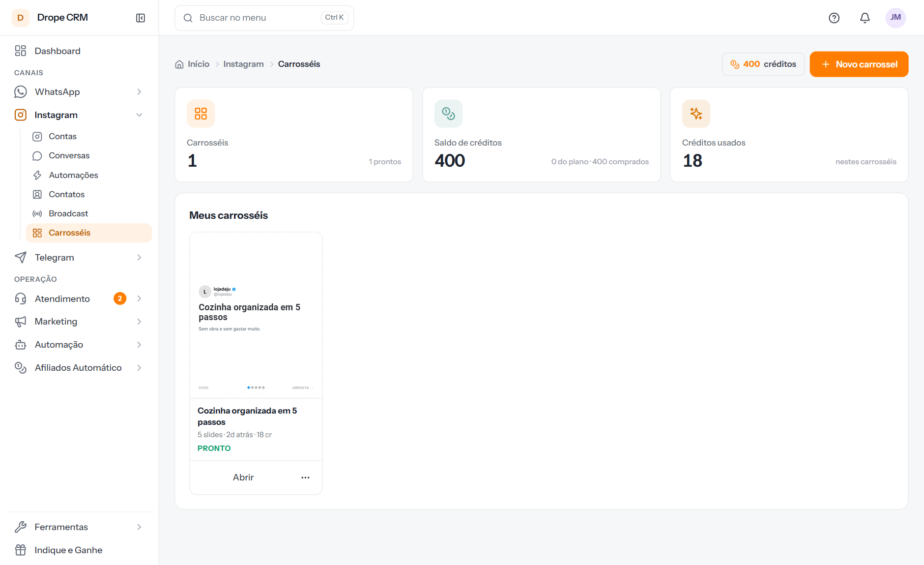Open the JM user avatar

click(x=895, y=18)
